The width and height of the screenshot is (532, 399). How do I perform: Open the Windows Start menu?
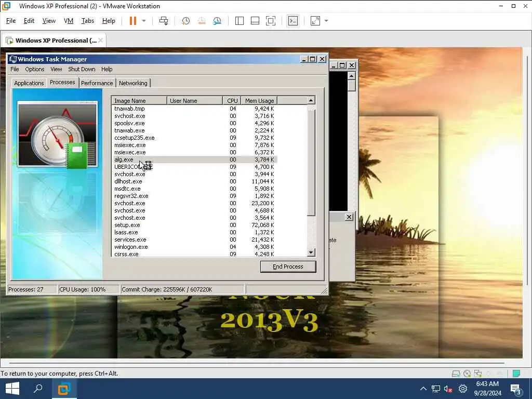[12, 389]
